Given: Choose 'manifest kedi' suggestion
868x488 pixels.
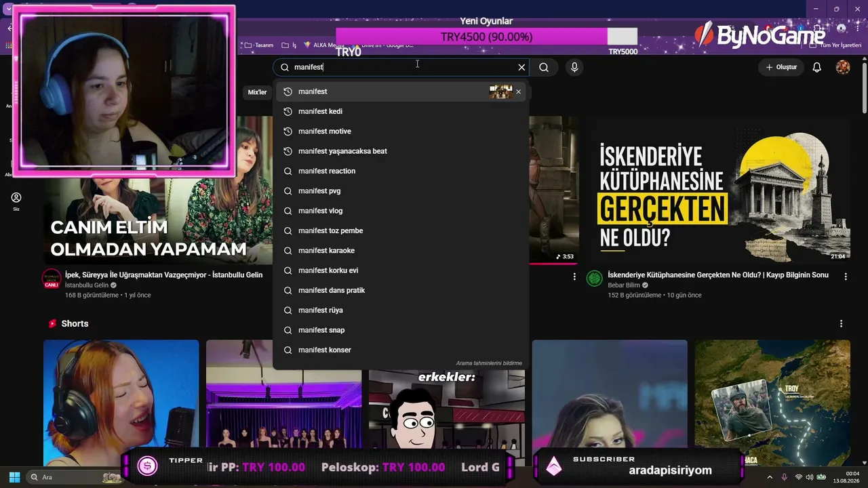Looking at the screenshot, I should 401,111.
